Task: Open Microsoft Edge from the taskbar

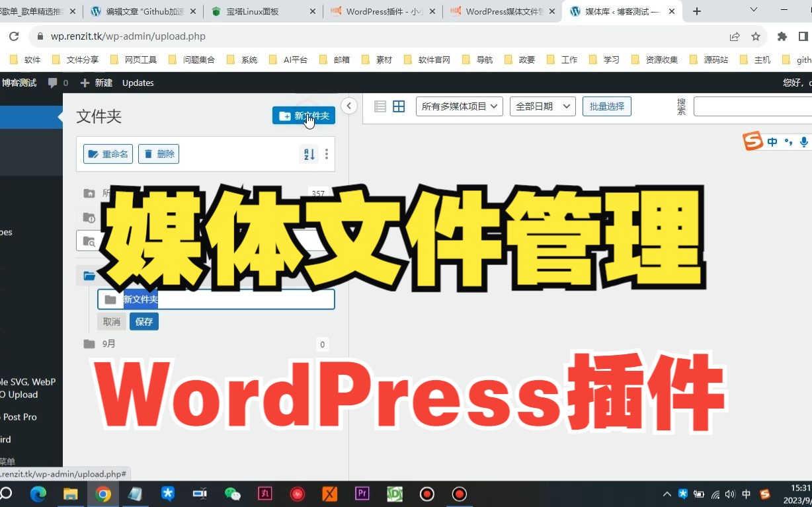Action: (x=38, y=494)
